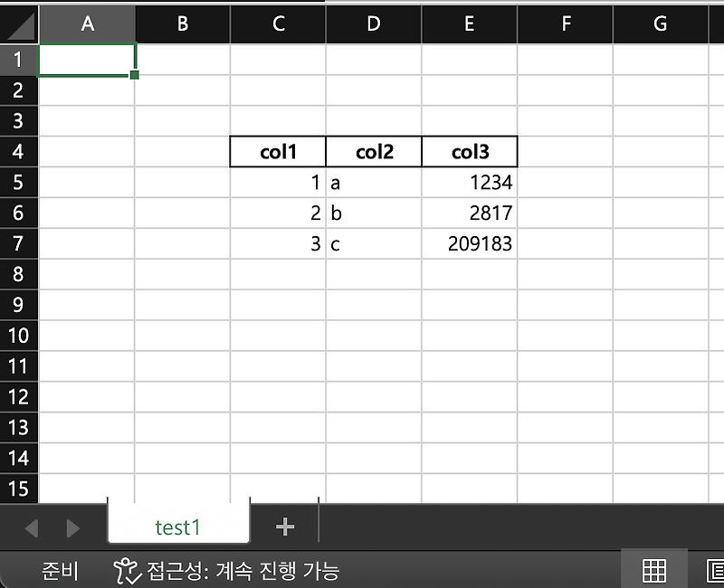Switch to Page Layout view icon

point(715,571)
